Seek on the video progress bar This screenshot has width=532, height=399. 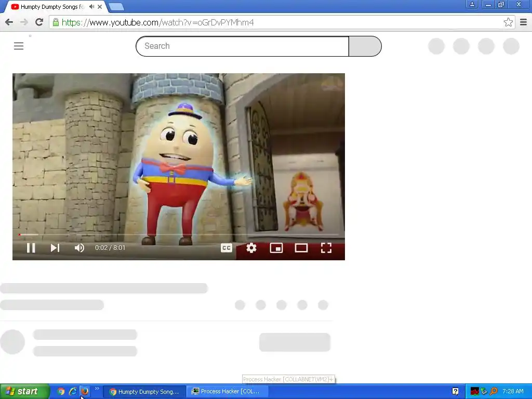coord(179,234)
